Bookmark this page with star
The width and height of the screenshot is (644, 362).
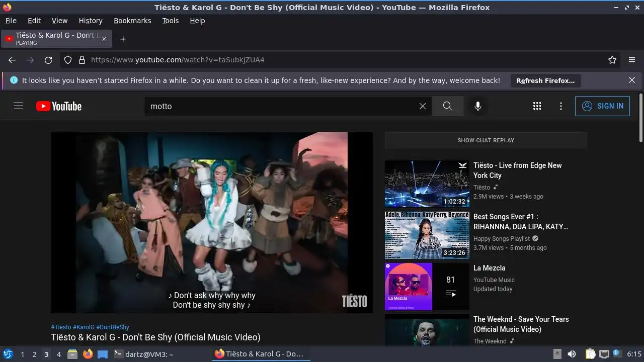pyautogui.click(x=612, y=60)
